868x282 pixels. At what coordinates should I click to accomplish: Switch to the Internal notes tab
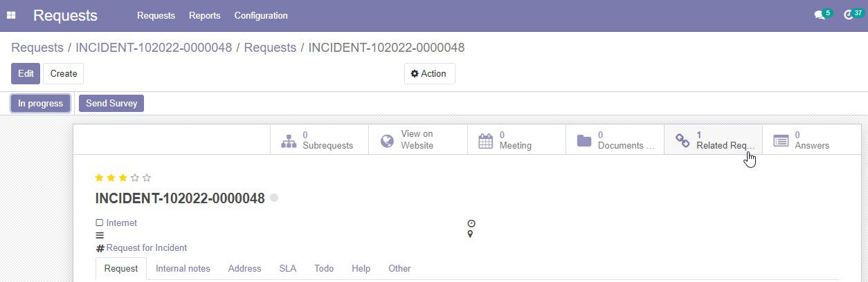[x=183, y=268]
